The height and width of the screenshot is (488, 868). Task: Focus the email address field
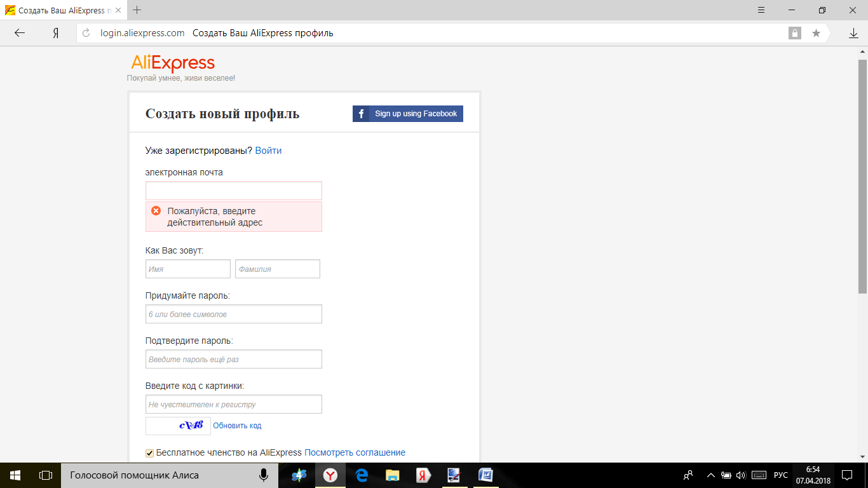[233, 191]
